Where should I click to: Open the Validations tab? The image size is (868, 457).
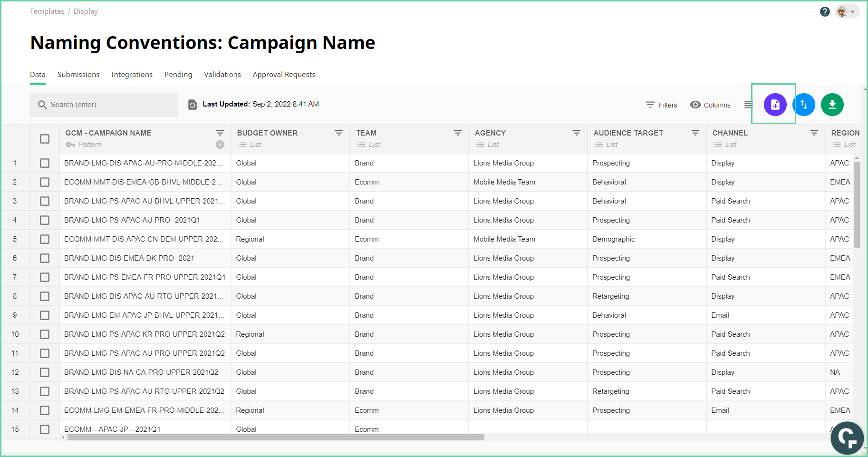(222, 74)
